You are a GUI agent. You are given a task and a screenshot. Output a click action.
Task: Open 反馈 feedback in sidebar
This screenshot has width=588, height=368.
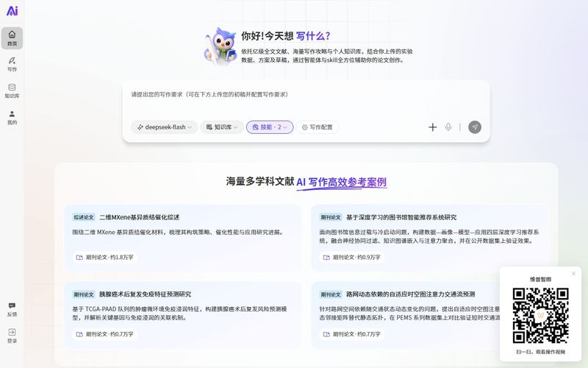pyautogui.click(x=12, y=309)
